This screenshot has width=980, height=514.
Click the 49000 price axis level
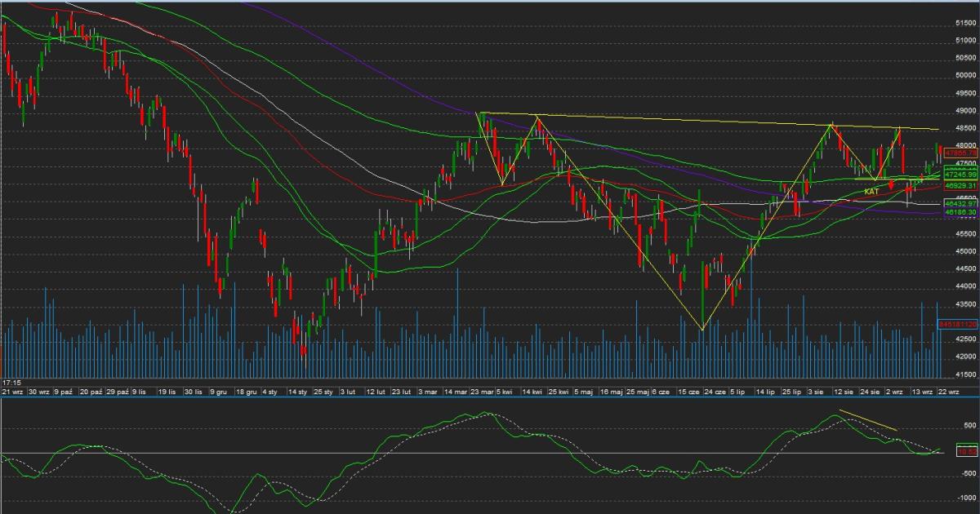tap(965, 111)
